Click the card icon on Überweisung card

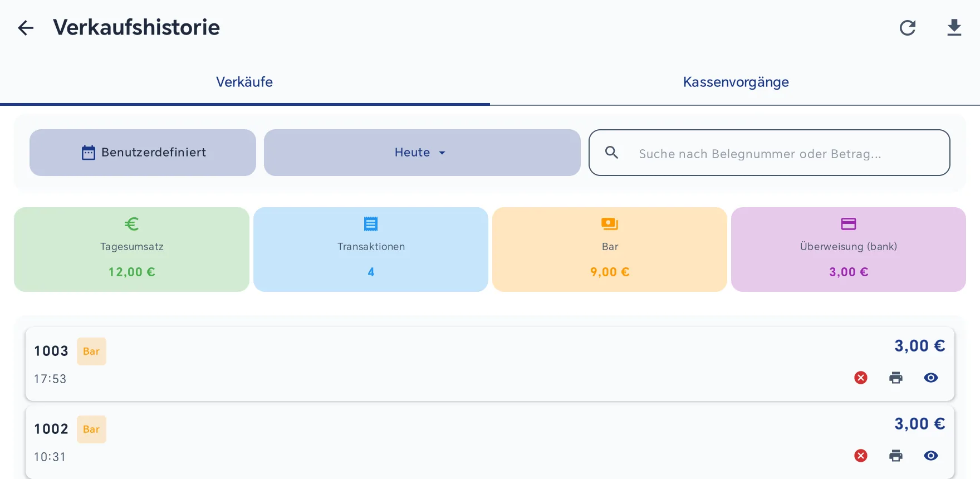[x=849, y=224]
